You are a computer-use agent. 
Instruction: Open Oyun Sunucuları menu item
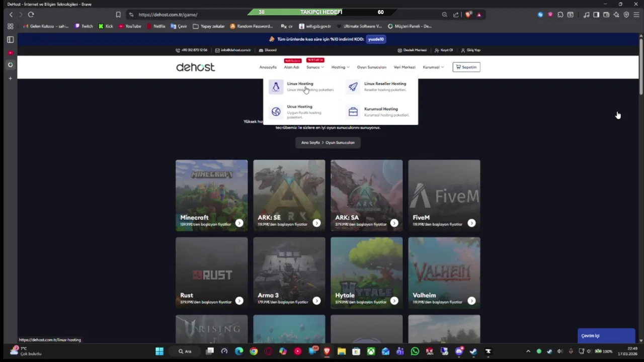[371, 67]
